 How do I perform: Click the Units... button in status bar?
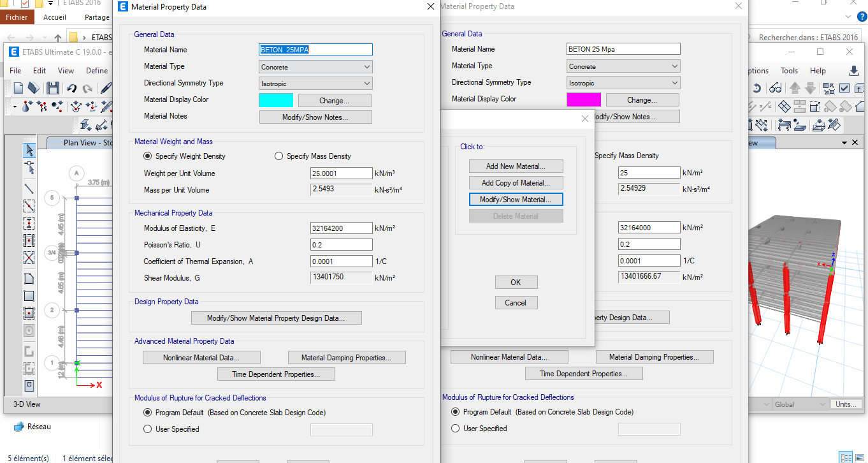click(846, 404)
